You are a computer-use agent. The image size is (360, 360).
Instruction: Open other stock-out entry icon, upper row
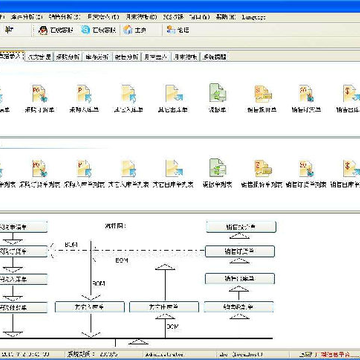[x=173, y=94]
